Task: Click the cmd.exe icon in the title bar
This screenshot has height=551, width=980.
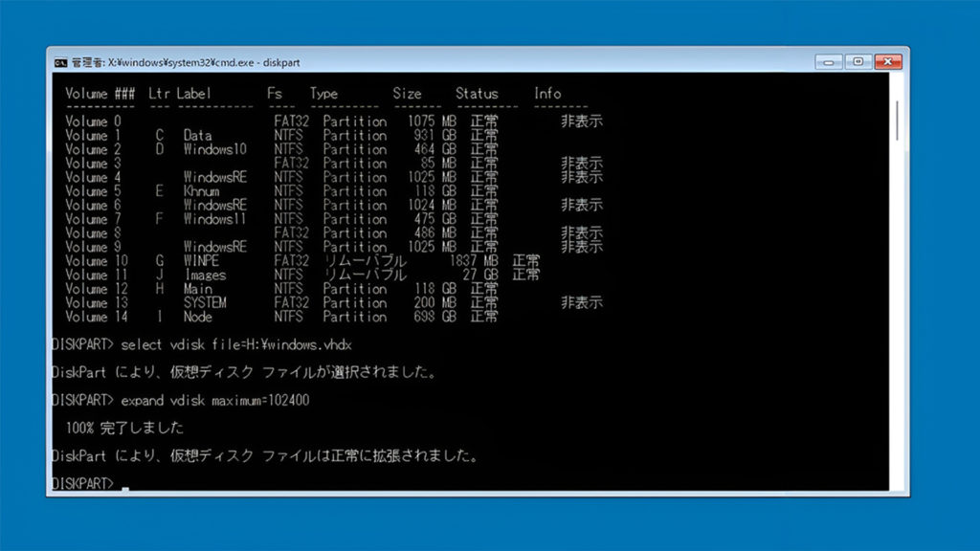Action: 60,62
